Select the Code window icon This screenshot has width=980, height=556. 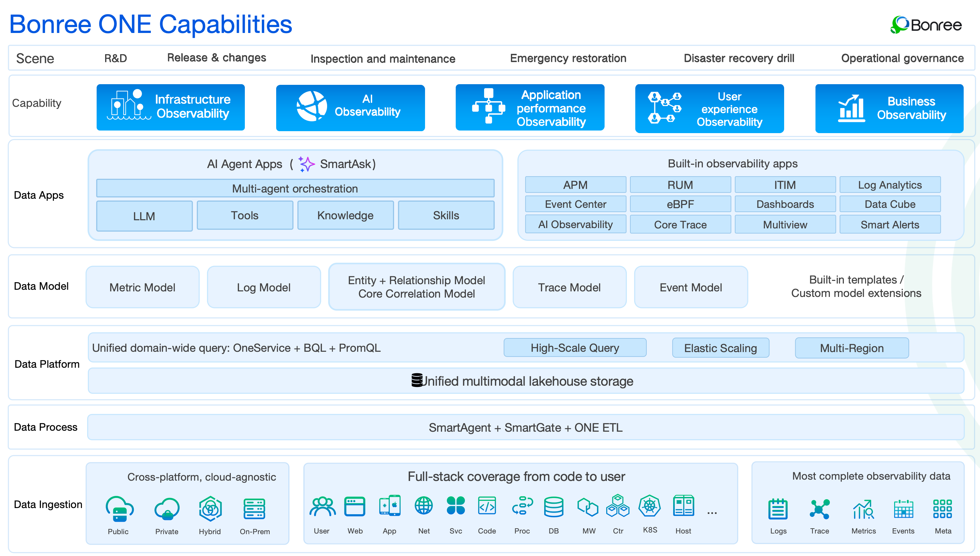pos(487,506)
